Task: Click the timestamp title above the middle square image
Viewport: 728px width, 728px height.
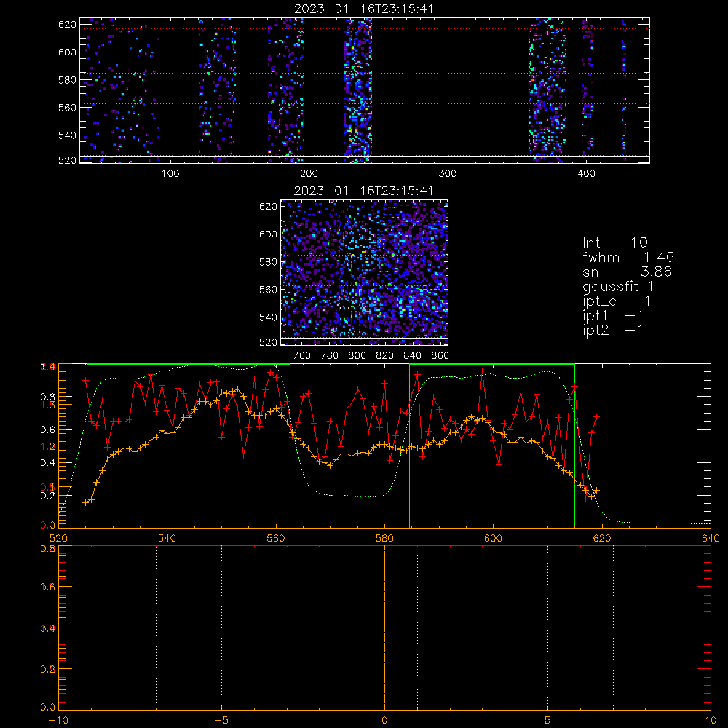Action: pos(364,191)
